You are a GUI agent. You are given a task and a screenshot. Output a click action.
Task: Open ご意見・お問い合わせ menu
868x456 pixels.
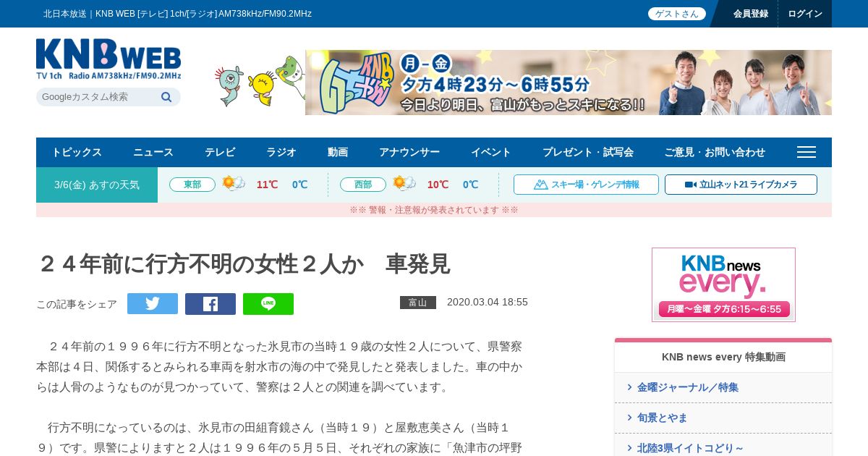715,152
